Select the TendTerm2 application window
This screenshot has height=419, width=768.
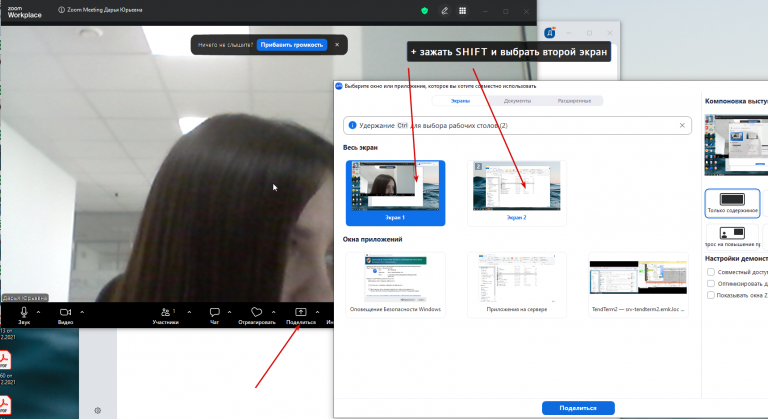point(638,285)
